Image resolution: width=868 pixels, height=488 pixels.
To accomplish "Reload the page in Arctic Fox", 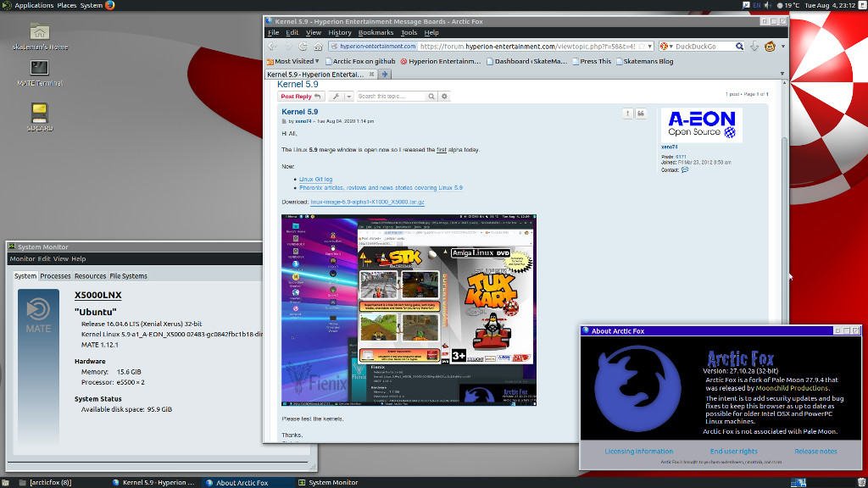I will tap(303, 47).
